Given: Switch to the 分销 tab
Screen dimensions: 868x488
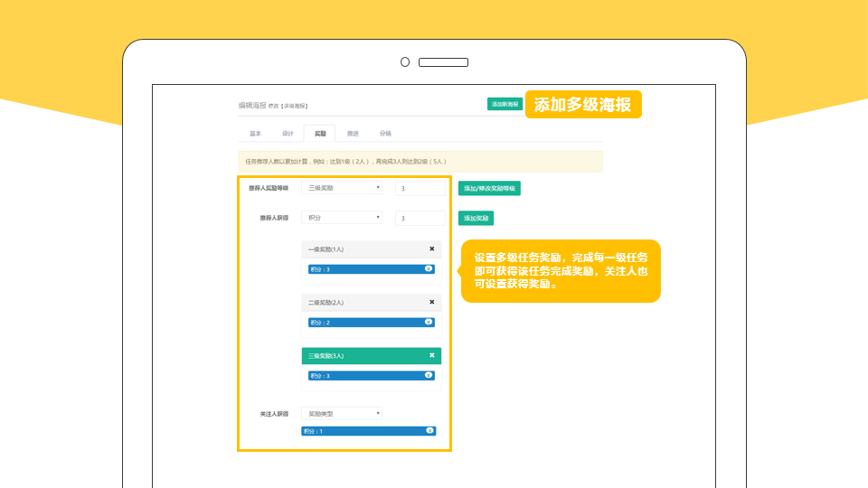Looking at the screenshot, I should click(385, 134).
